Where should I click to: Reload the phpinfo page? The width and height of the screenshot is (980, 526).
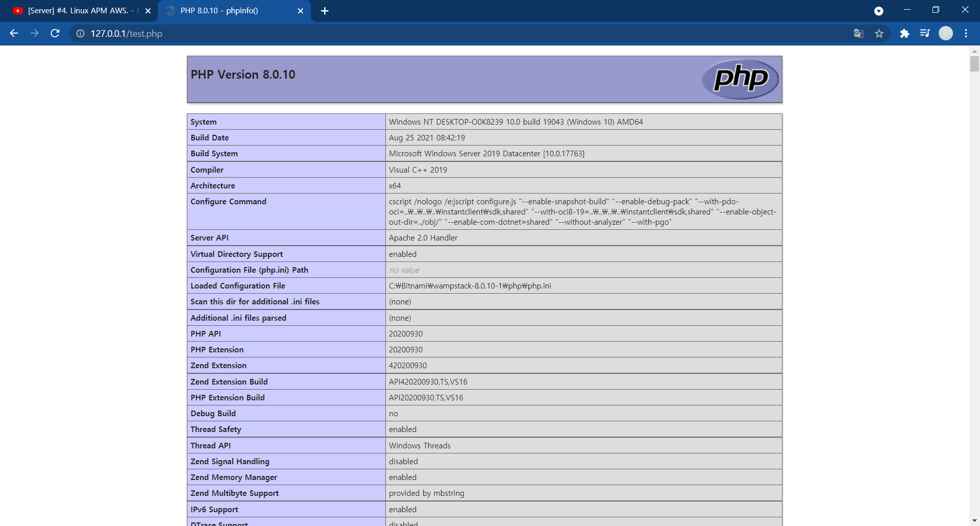click(x=55, y=33)
